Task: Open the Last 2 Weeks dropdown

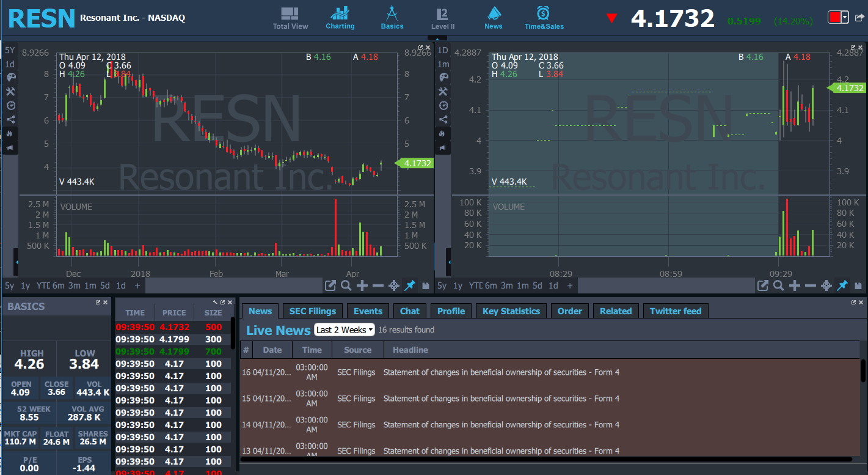Action: pyautogui.click(x=345, y=330)
